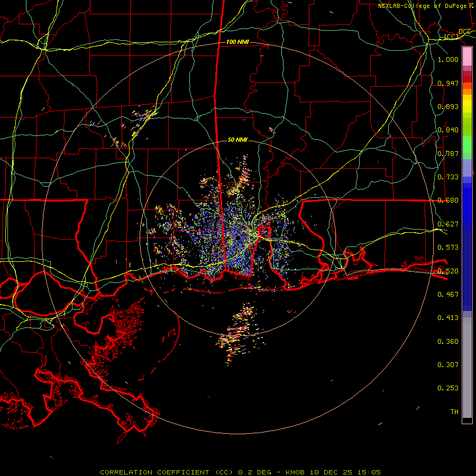The image size is (476, 476).
Task: Click the 100 NMI range ring label
Action: pyautogui.click(x=237, y=42)
